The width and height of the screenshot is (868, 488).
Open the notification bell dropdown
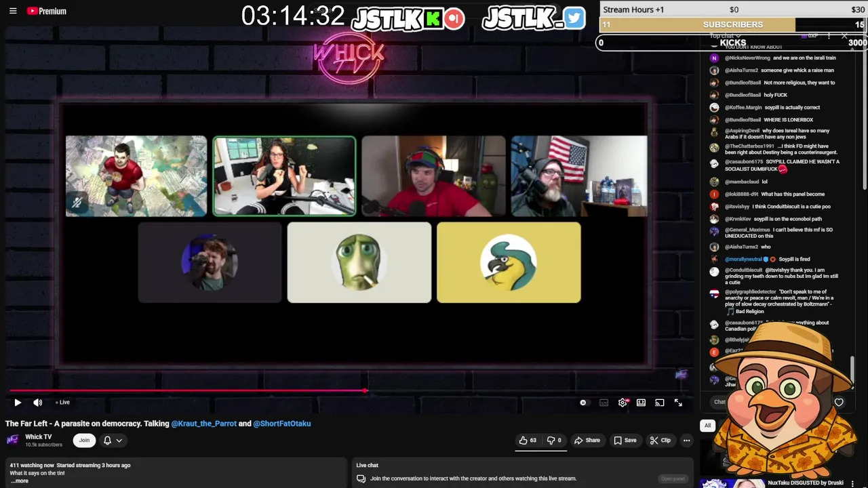[113, 441]
